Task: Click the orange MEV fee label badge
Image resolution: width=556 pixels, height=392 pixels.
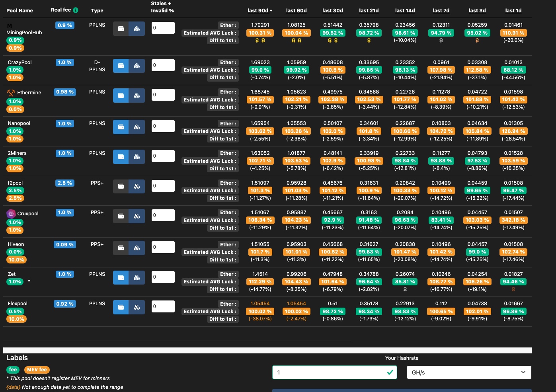Action: point(37,370)
